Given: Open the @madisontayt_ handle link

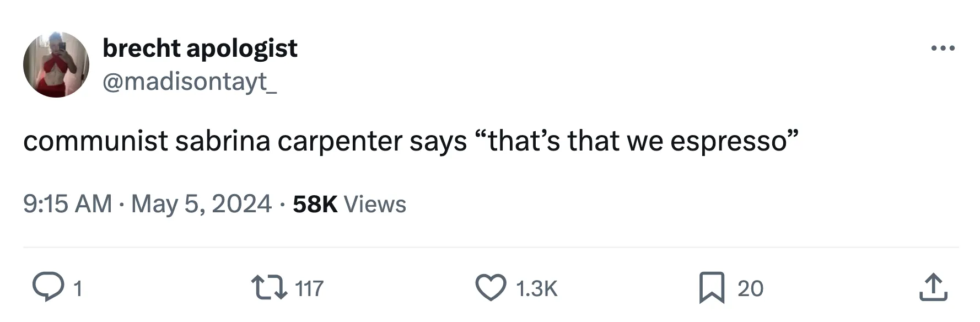Looking at the screenshot, I should click(190, 82).
